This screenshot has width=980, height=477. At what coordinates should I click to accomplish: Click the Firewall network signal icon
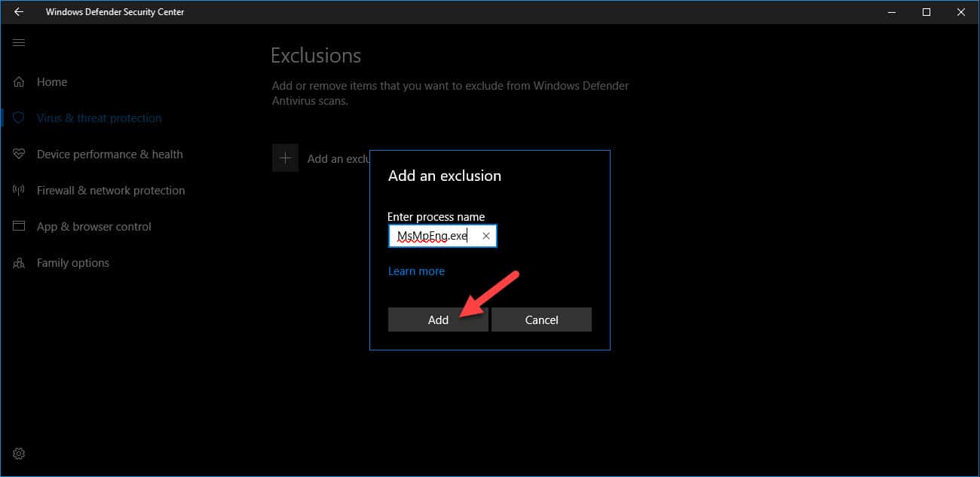pyautogui.click(x=20, y=191)
